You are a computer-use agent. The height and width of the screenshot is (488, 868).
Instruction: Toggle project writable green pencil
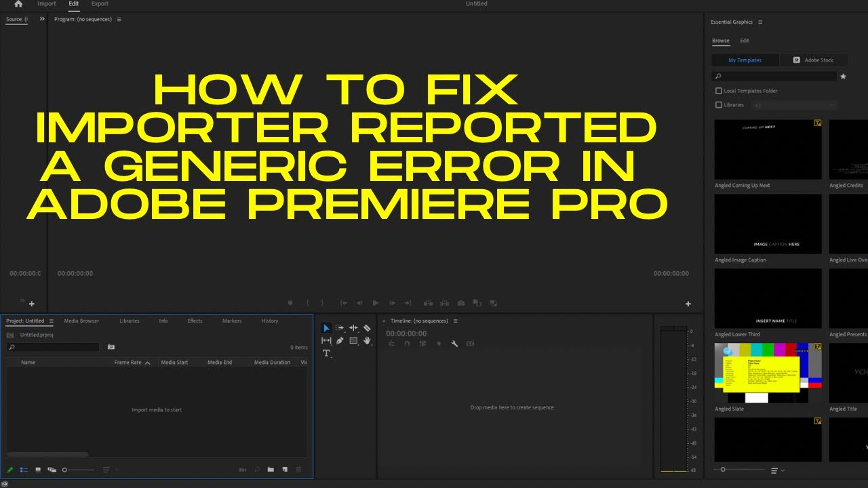10,469
